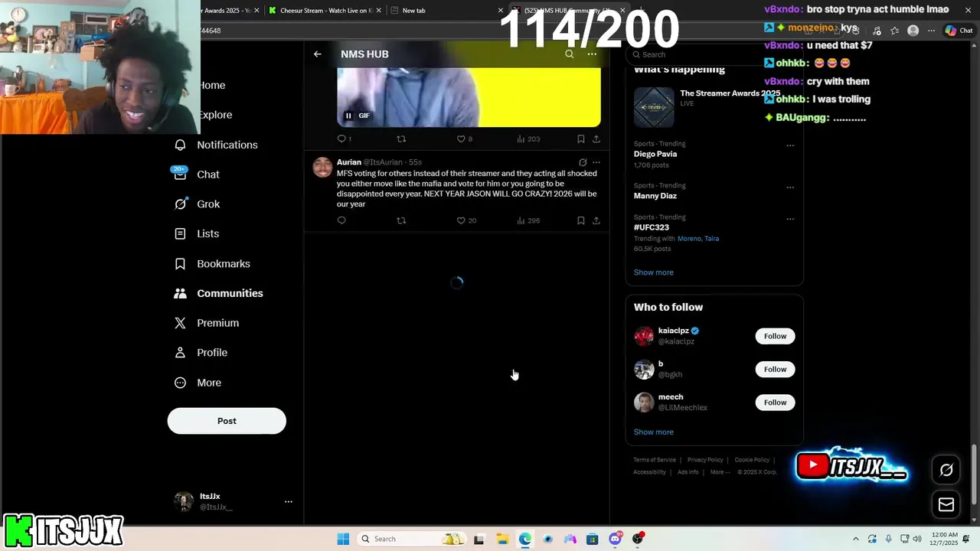Expand the sidebar More menu
This screenshot has height=551, width=980.
tap(198, 383)
